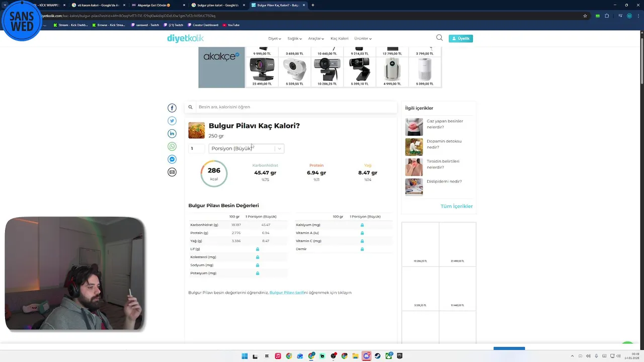Open Porsiyon (Büyük) portion dropdown

click(247, 148)
